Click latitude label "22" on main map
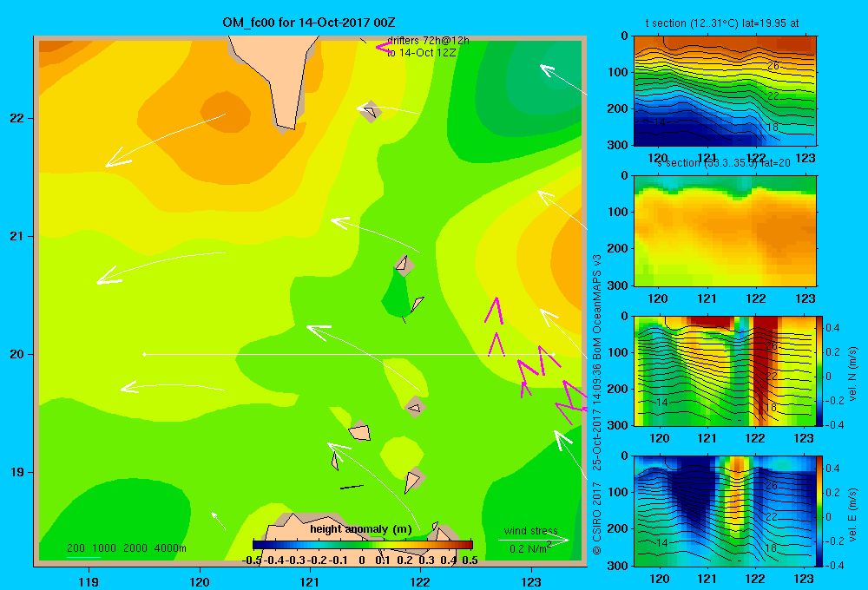 [17, 118]
